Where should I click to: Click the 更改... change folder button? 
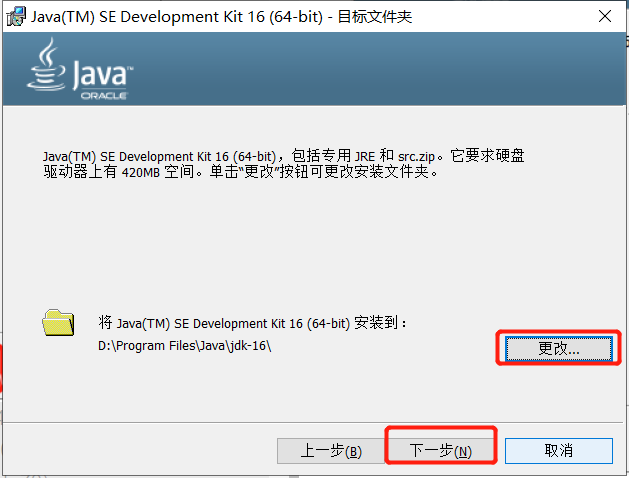tap(558, 348)
